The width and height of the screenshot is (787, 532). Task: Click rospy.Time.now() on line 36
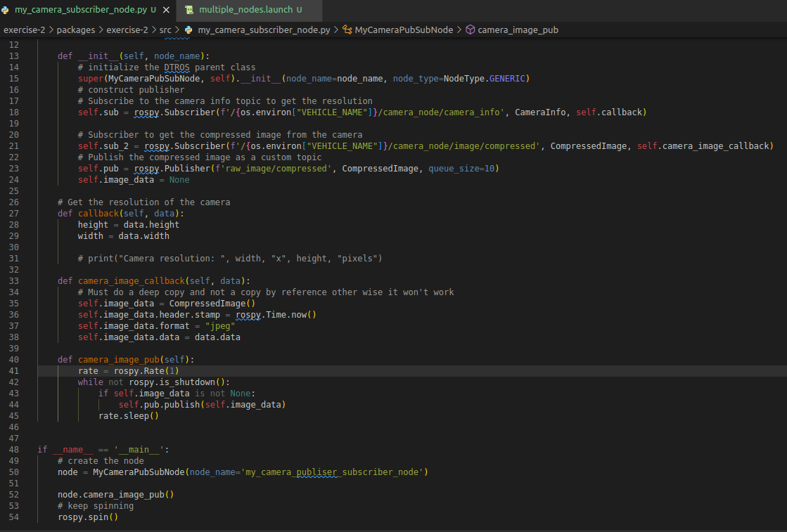click(x=276, y=314)
